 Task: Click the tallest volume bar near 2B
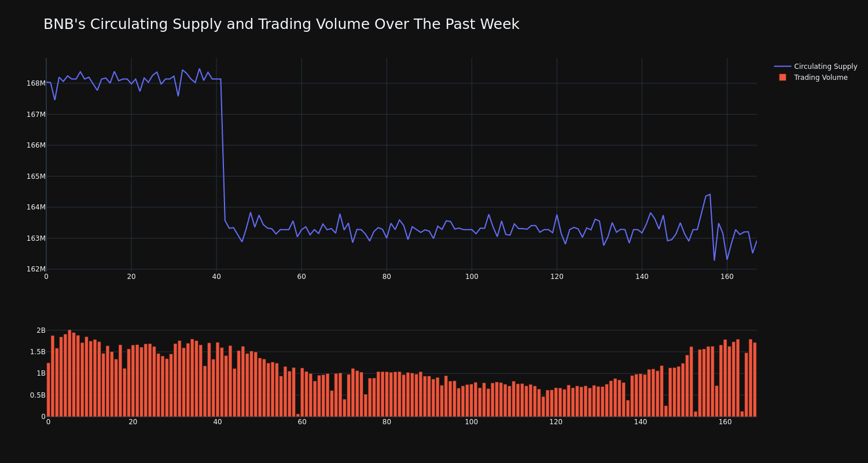[69, 373]
